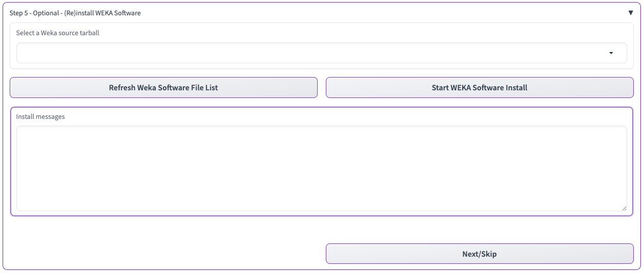Collapse the Step 5 accordion triangle
644x273 pixels.
pos(631,13)
